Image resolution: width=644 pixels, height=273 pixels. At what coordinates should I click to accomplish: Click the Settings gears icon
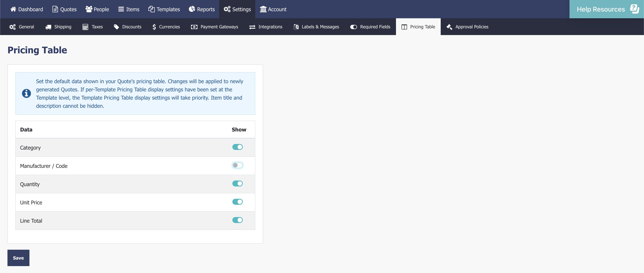pyautogui.click(x=227, y=9)
